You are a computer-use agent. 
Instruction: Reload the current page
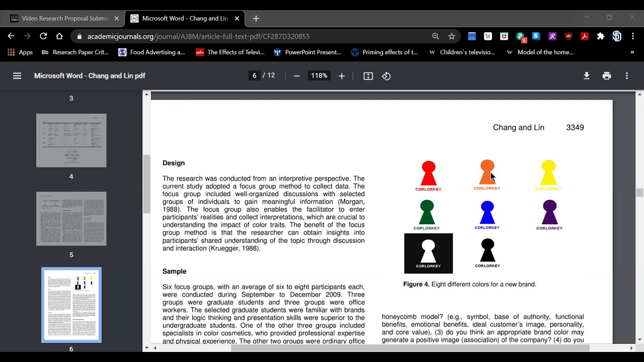coord(43,36)
